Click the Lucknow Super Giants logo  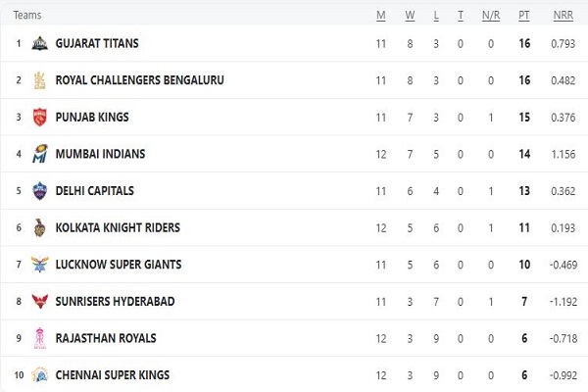click(x=40, y=265)
